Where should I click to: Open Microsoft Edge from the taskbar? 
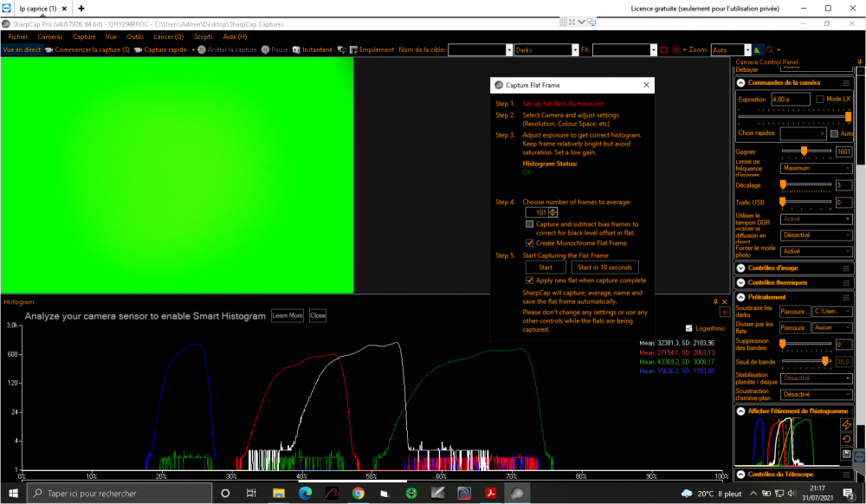click(305, 494)
